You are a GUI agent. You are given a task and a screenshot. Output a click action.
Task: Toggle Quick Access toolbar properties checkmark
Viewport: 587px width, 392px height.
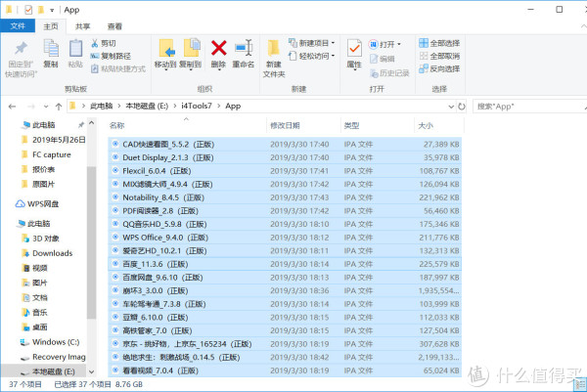[x=28, y=10]
